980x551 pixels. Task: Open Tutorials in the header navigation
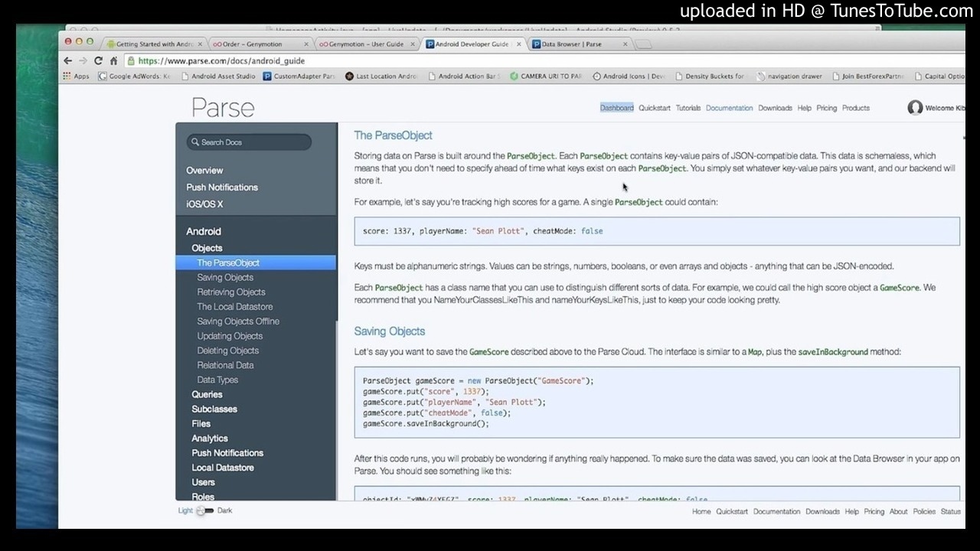[688, 108]
